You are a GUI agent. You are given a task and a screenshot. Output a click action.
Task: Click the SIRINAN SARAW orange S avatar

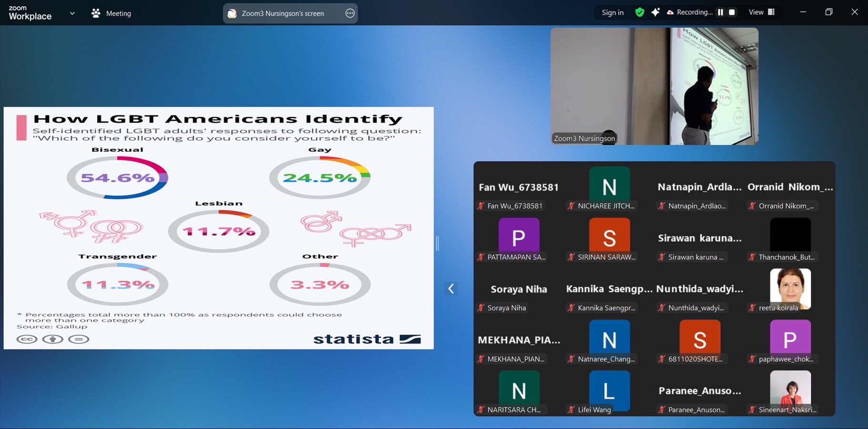coord(609,237)
